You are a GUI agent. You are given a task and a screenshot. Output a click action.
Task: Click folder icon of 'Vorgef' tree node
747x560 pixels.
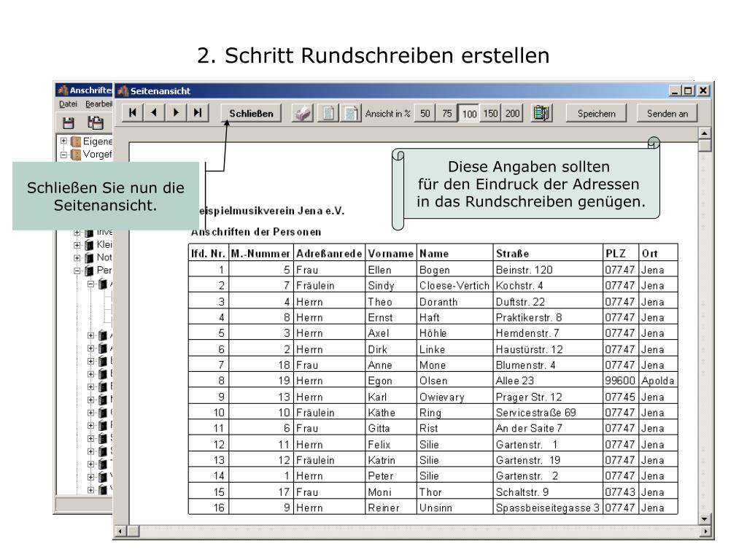76,155
